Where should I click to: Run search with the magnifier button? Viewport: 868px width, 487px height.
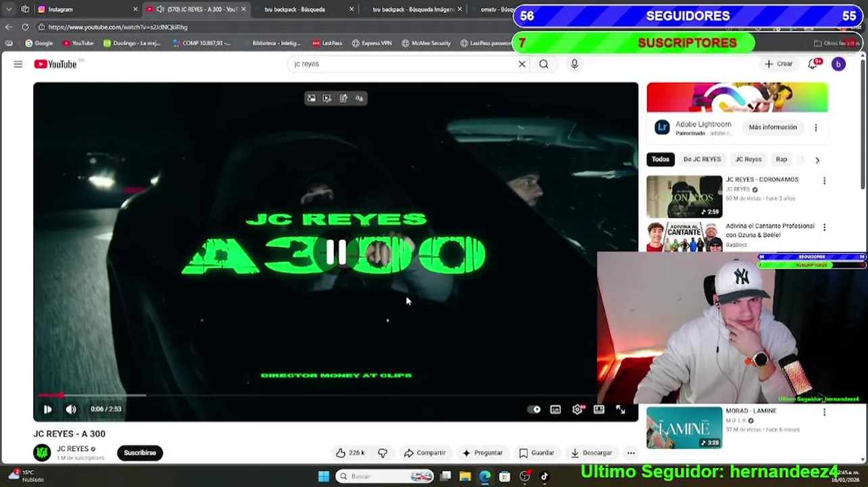click(544, 64)
